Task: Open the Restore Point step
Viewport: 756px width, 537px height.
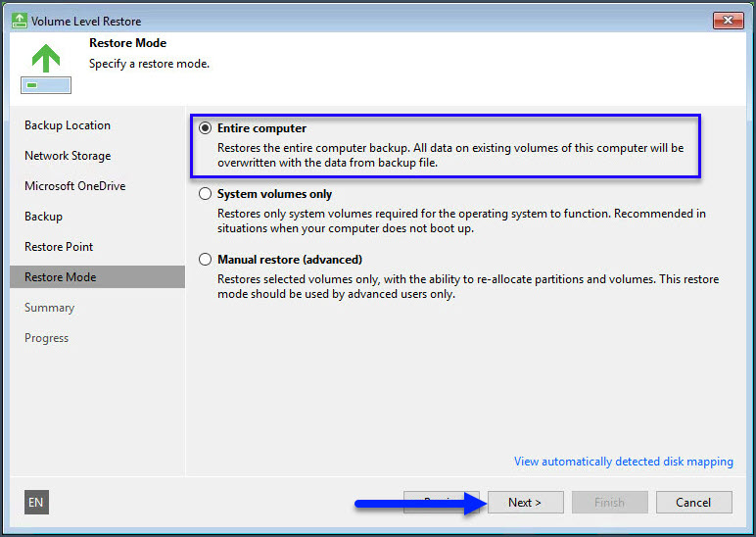Action: point(59,247)
